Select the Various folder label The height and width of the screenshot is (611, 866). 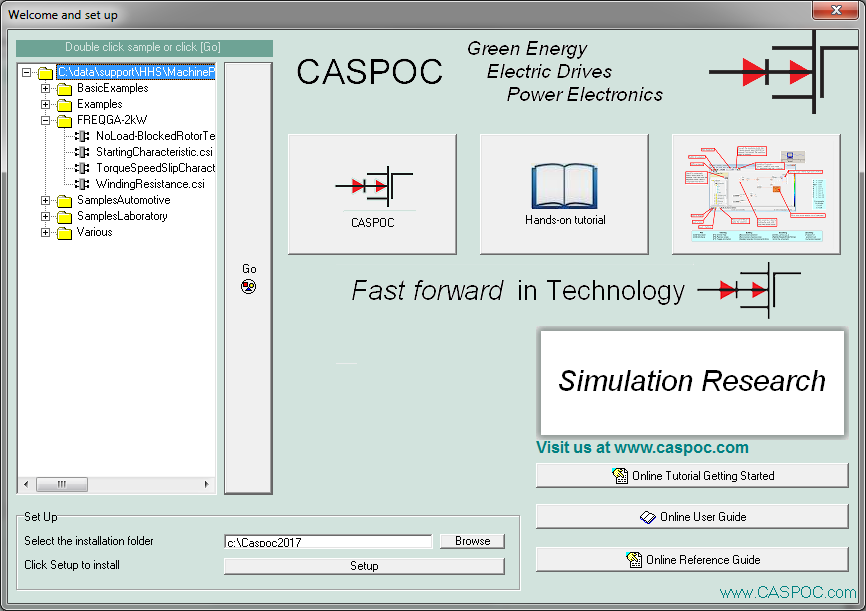[94, 232]
